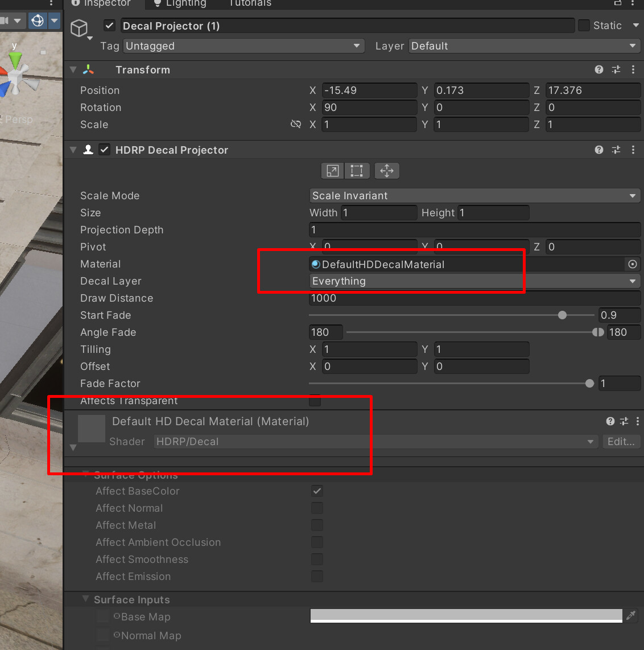
Task: Click the Start Fade slider handle
Action: coord(562,315)
